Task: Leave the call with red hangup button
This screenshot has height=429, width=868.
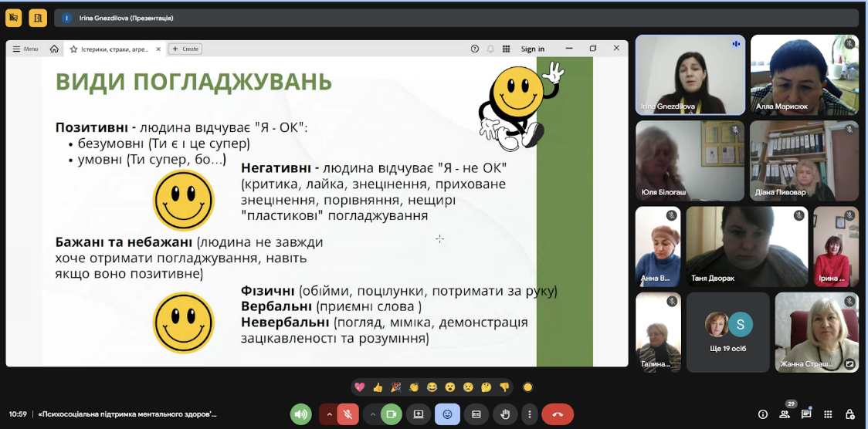Action: (558, 414)
